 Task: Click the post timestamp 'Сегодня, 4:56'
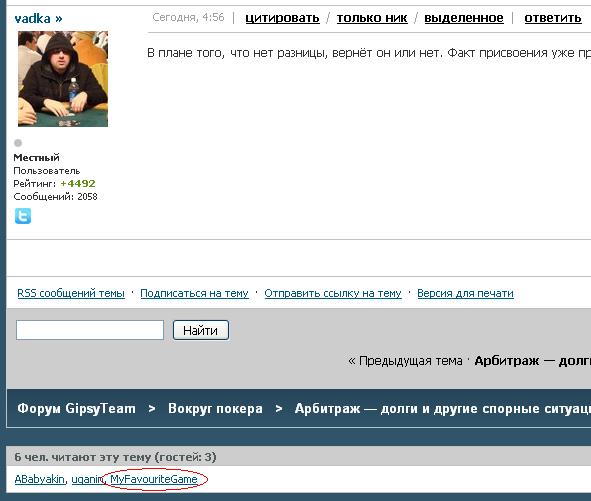(x=188, y=17)
